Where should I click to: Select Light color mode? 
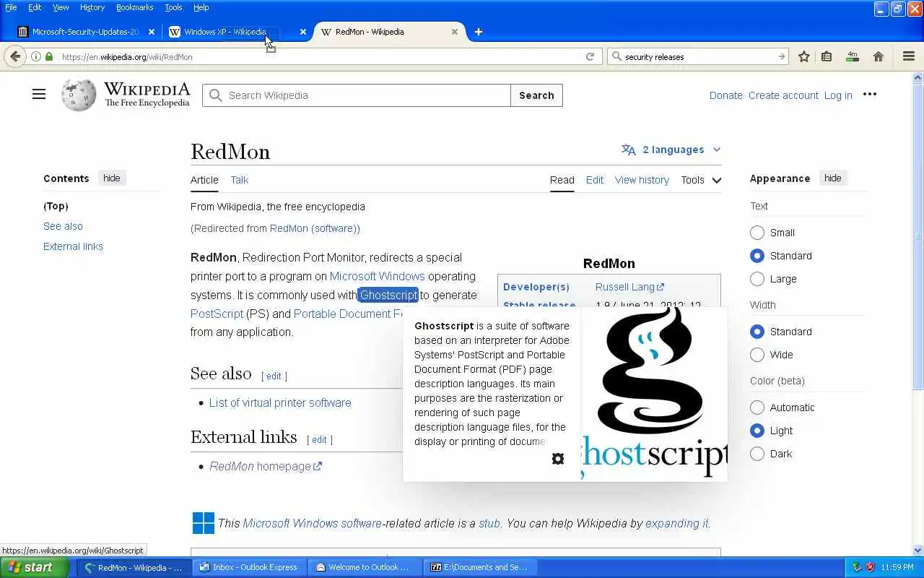pyautogui.click(x=757, y=431)
